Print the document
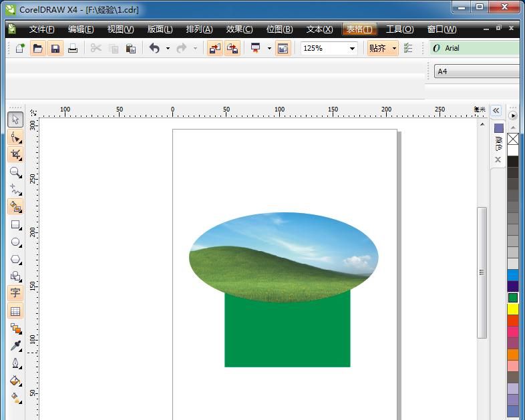 [73, 49]
